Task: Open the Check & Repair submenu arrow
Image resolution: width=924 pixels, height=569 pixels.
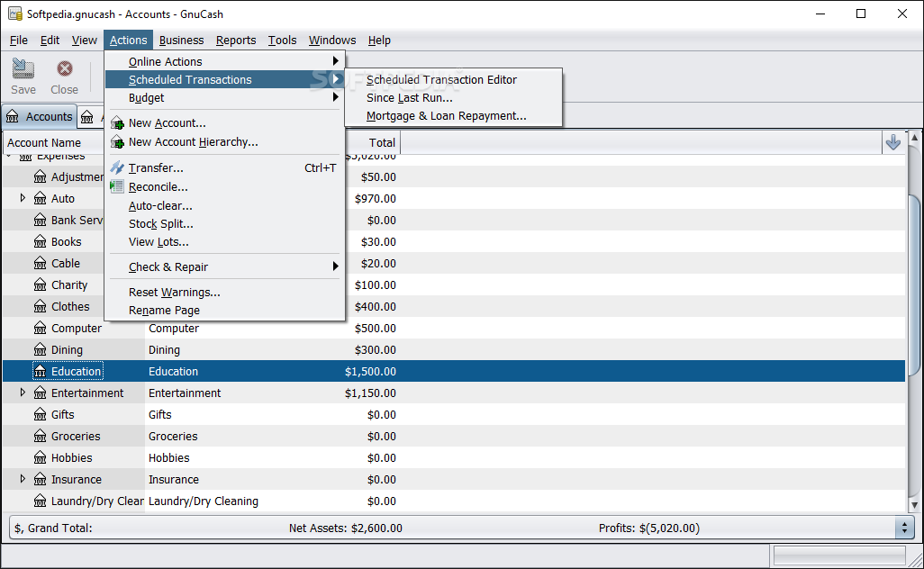Action: click(x=335, y=266)
